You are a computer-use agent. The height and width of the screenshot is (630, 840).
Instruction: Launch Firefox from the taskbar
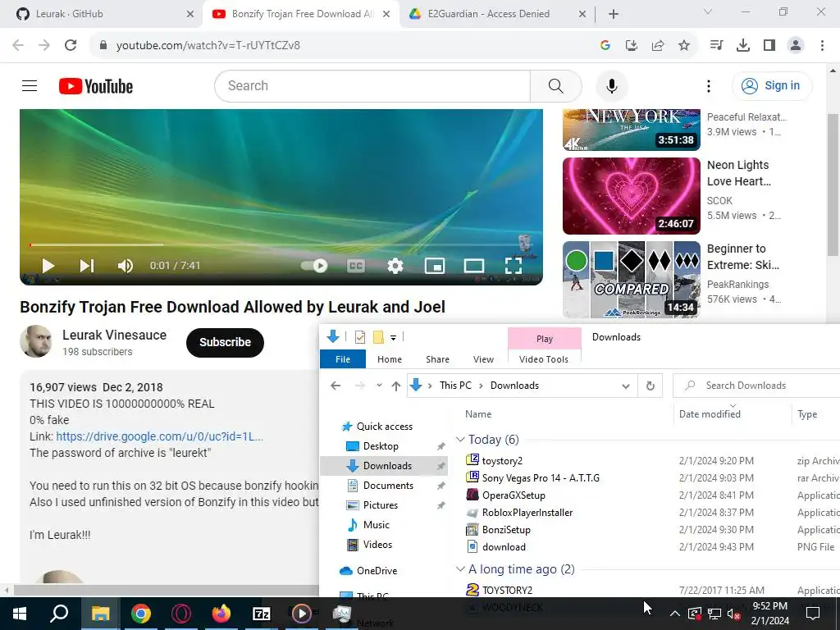[221, 614]
